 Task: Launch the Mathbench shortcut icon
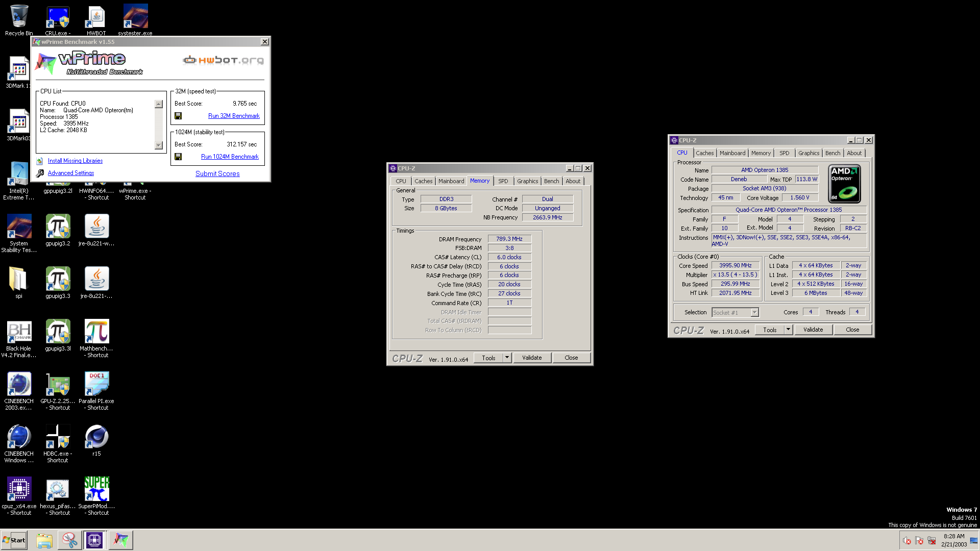tap(96, 339)
